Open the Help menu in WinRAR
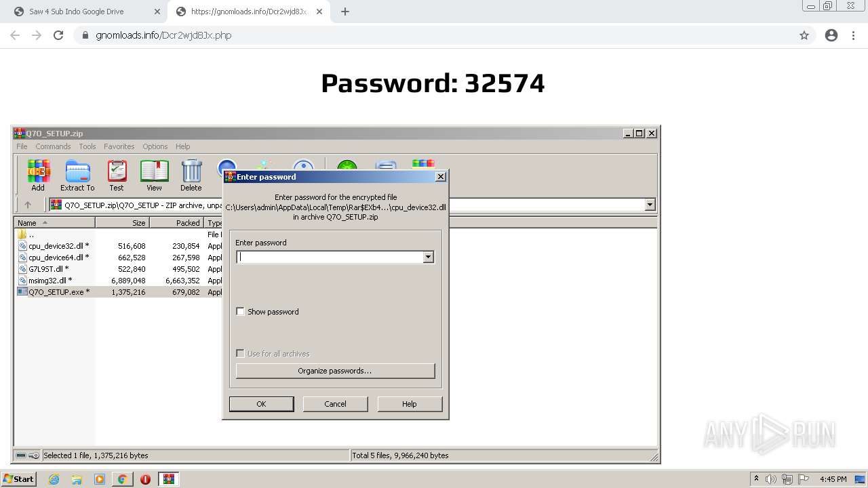The image size is (868, 488). coord(182,146)
